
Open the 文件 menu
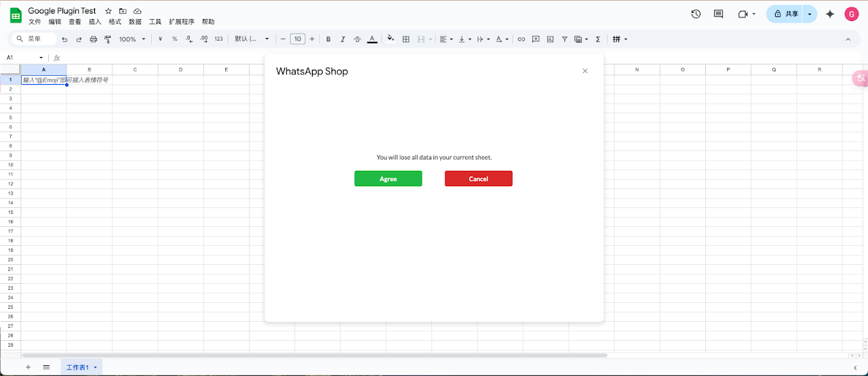click(x=35, y=22)
